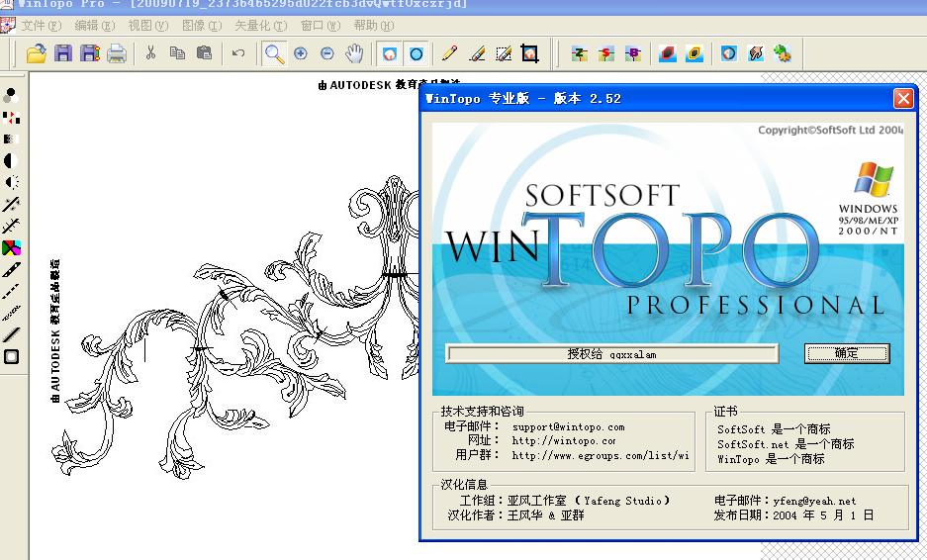Click the dashed line sidebar icon
Image resolution: width=927 pixels, height=560 pixels.
click(x=11, y=291)
